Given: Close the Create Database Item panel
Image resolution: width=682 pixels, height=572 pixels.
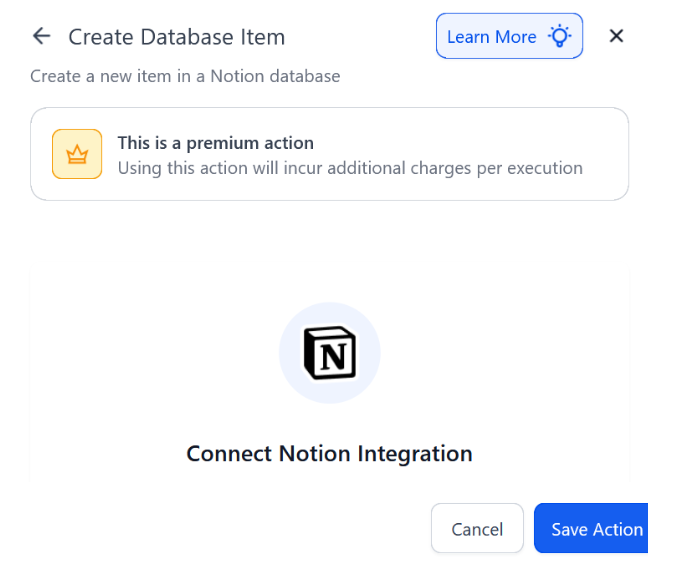Looking at the screenshot, I should pos(616,37).
